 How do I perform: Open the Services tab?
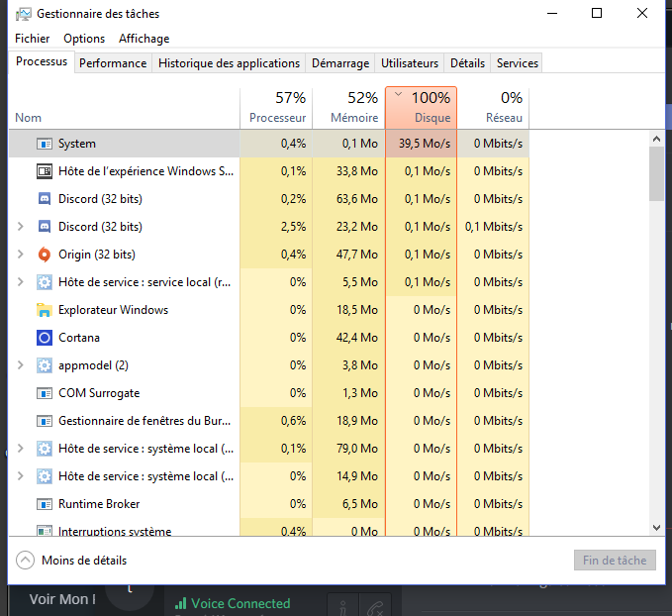(518, 63)
